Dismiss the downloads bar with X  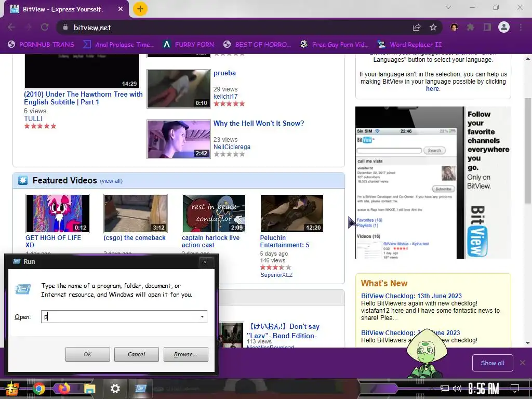pyautogui.click(x=523, y=363)
